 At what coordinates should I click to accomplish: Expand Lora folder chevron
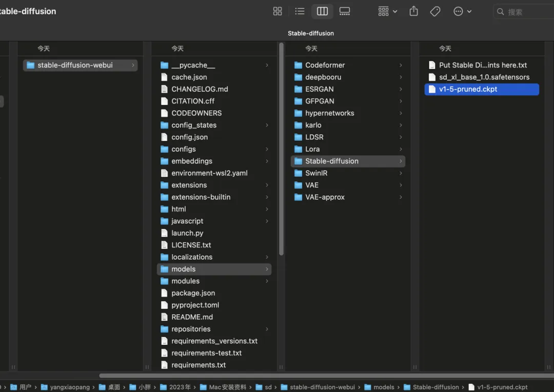(x=401, y=149)
